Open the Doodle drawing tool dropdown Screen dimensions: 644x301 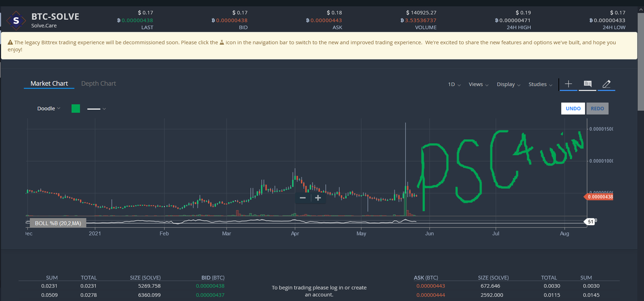48,109
